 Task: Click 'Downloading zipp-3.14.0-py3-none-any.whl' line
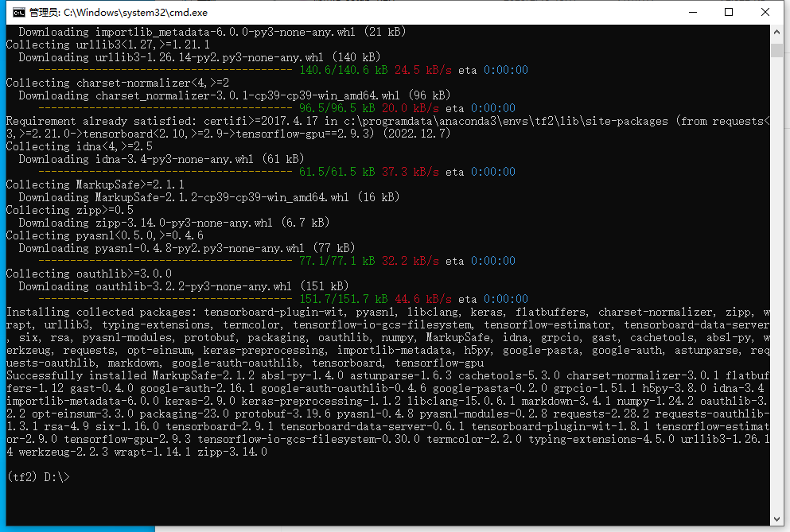tap(173, 223)
